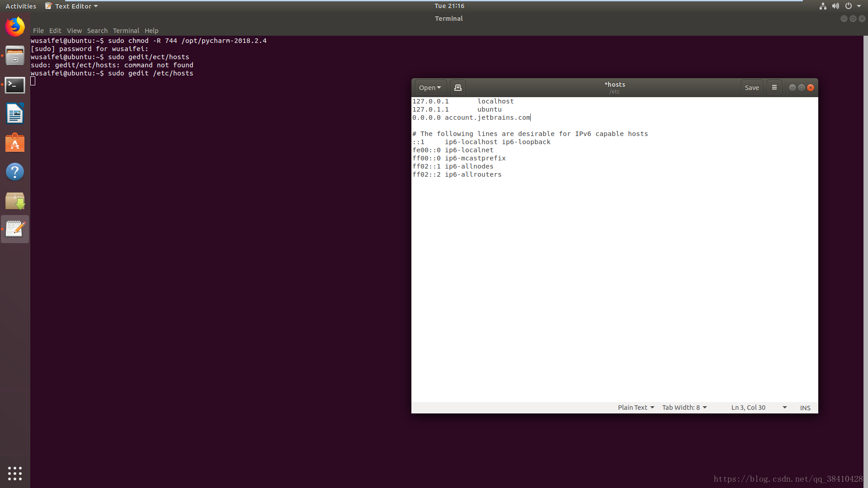Click the INS status indicator
Screen dimensions: 868x488
[x=806, y=408]
